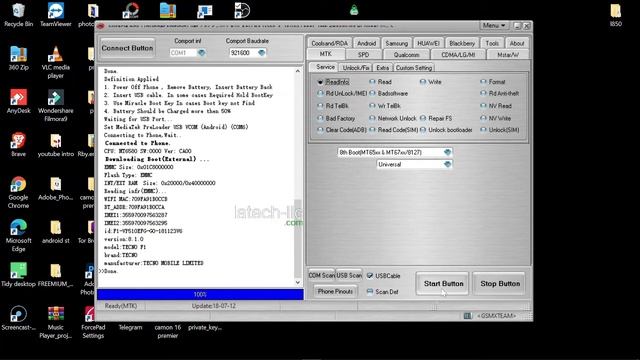640x360 pixels.
Task: Click the "Ready(MTK)" status bar entry
Action: point(121,306)
